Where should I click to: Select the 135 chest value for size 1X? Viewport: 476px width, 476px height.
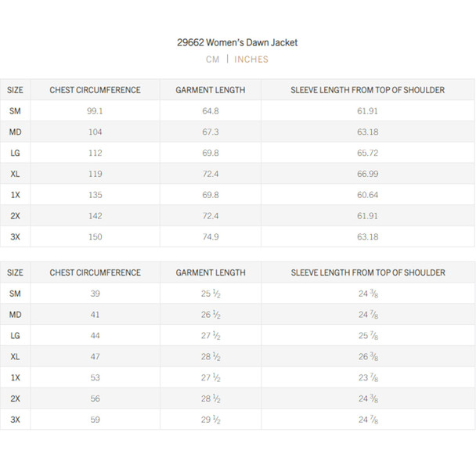95,195
